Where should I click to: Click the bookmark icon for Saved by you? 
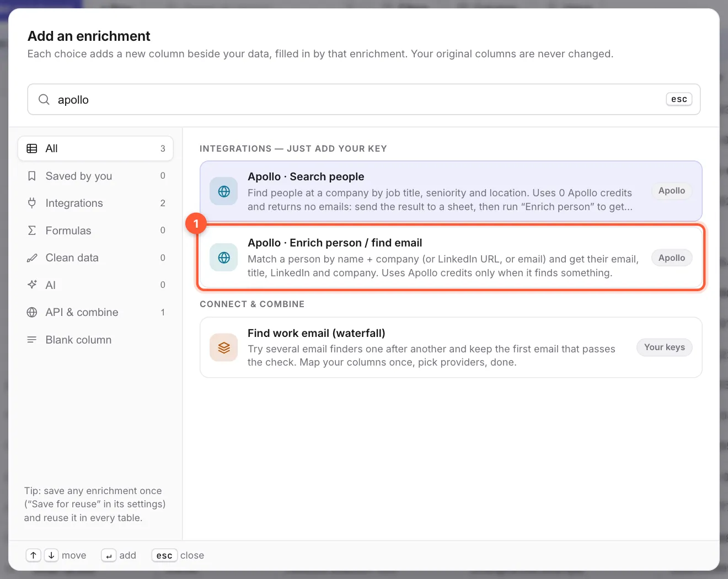[32, 176]
